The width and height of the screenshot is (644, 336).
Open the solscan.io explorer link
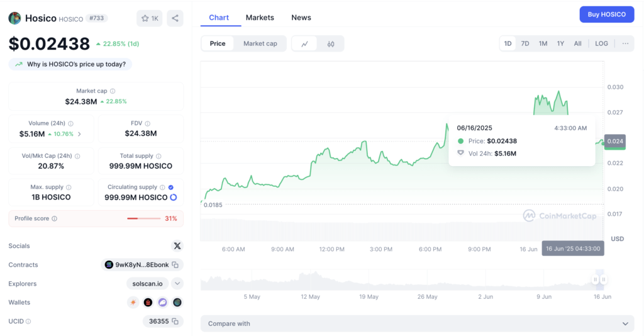point(147,284)
